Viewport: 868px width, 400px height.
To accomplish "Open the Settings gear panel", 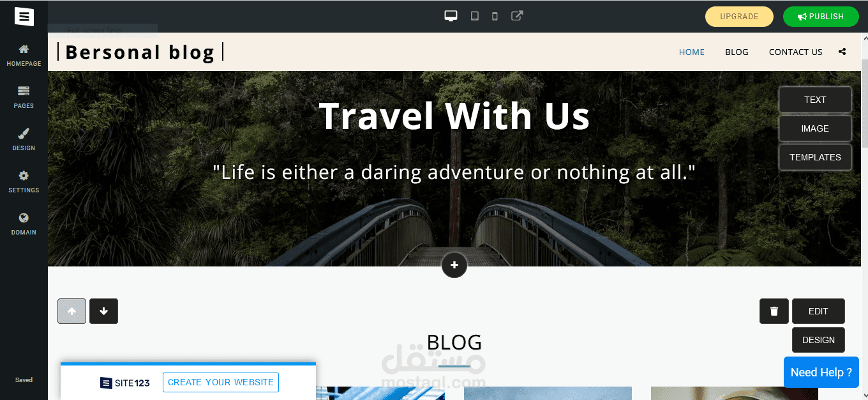I will pyautogui.click(x=24, y=181).
